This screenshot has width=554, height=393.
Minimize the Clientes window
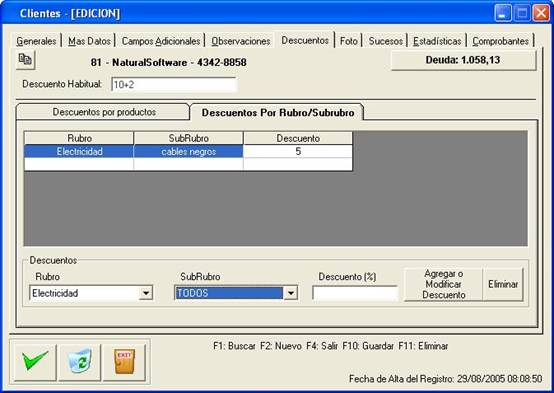(502, 13)
